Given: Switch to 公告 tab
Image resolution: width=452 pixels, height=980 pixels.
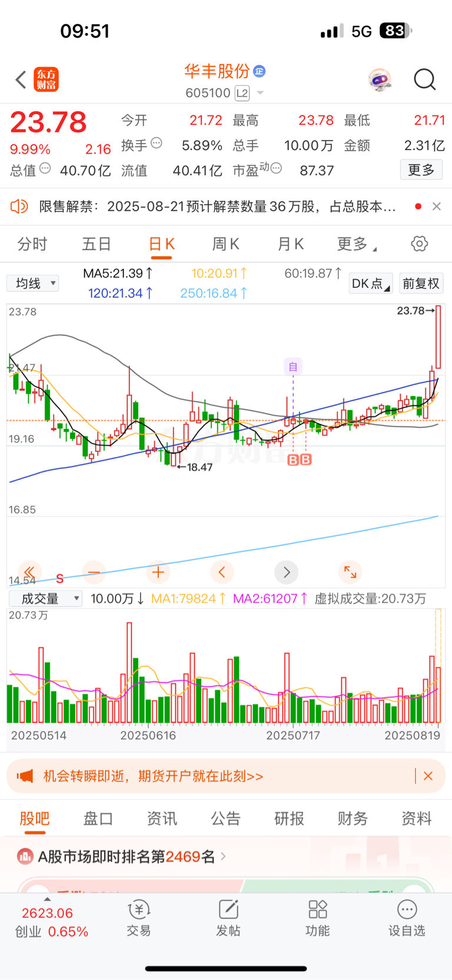Looking at the screenshot, I should (226, 819).
